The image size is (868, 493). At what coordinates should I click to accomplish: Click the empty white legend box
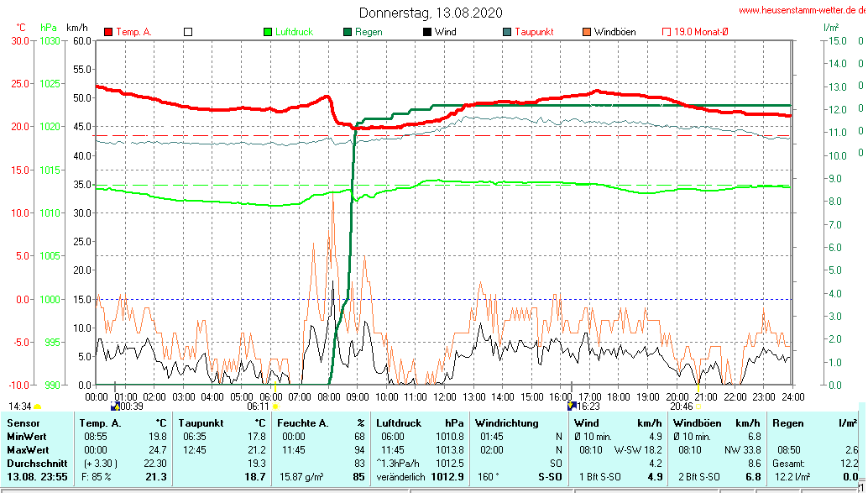point(188,32)
